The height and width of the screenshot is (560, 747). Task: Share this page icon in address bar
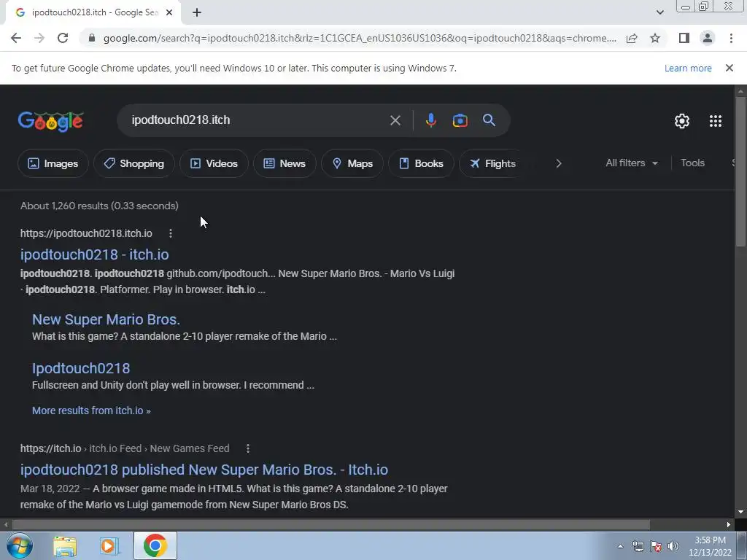point(632,38)
